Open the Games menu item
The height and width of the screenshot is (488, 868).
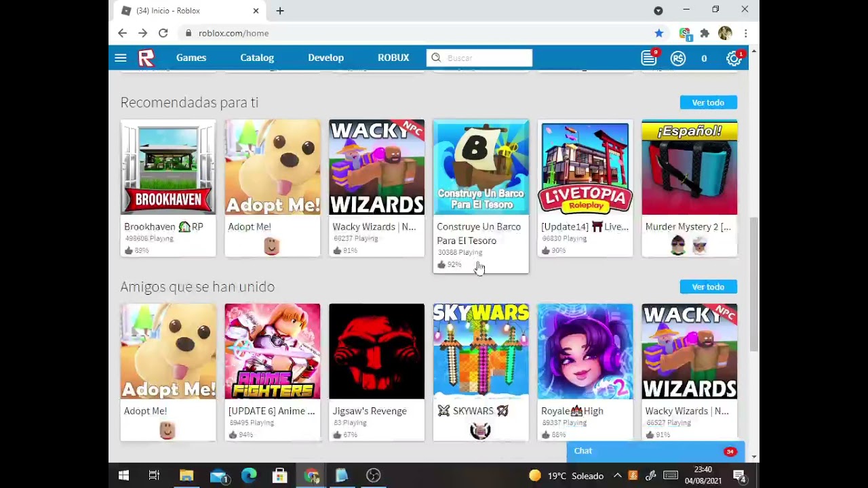pyautogui.click(x=191, y=58)
